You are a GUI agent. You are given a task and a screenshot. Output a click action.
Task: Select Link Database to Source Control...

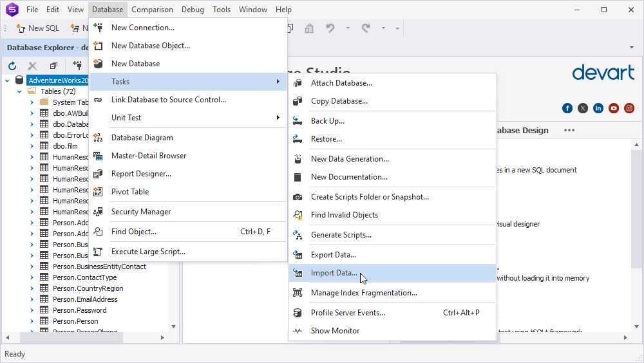pos(188,100)
